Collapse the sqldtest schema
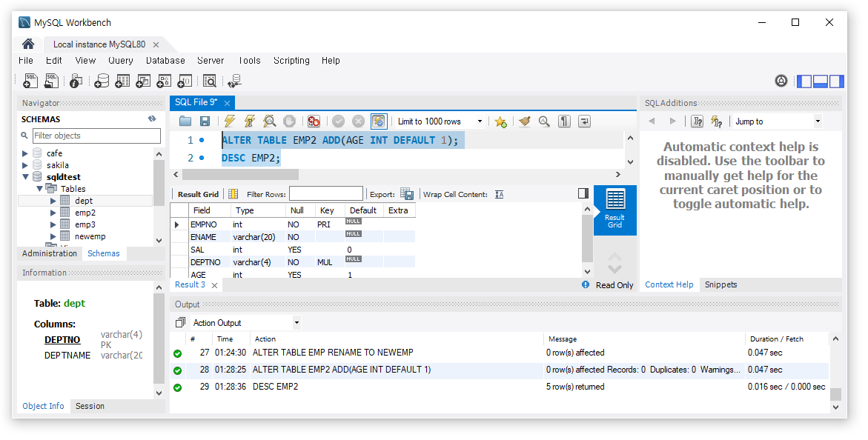 click(25, 177)
